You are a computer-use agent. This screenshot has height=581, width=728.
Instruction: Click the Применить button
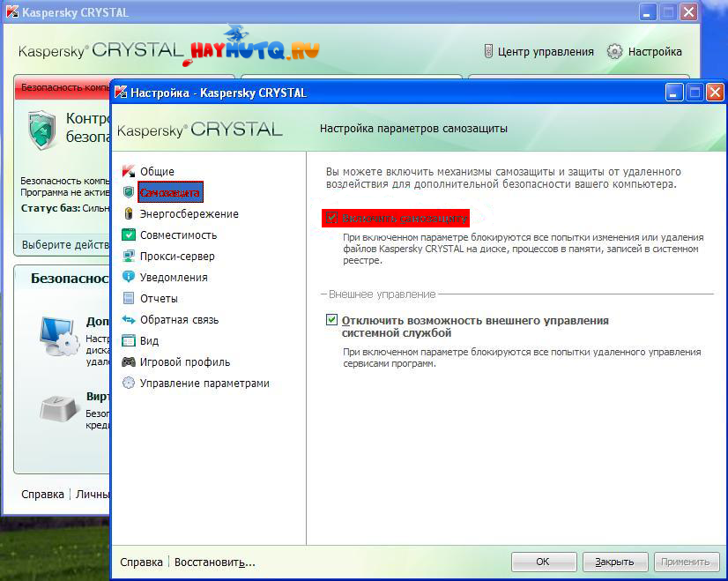coord(687,562)
